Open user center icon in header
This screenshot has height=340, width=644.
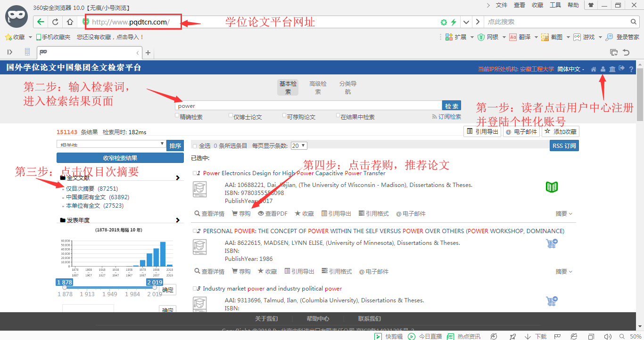(x=603, y=69)
